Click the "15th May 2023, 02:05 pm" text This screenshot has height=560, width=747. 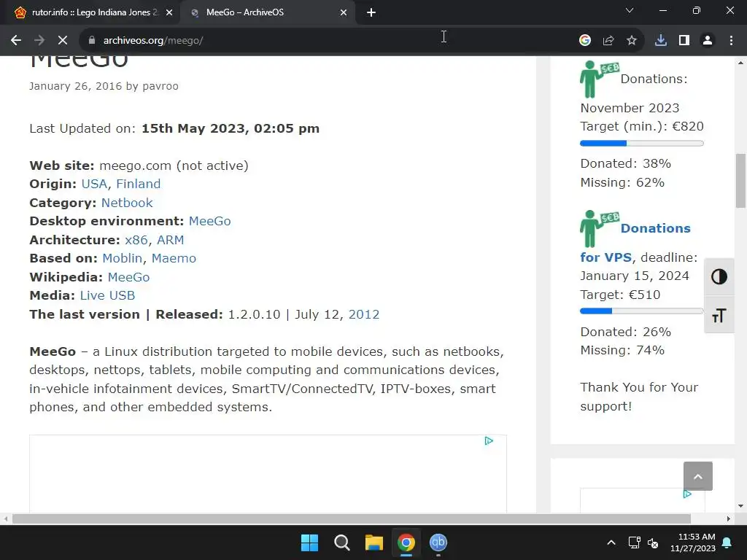231,128
